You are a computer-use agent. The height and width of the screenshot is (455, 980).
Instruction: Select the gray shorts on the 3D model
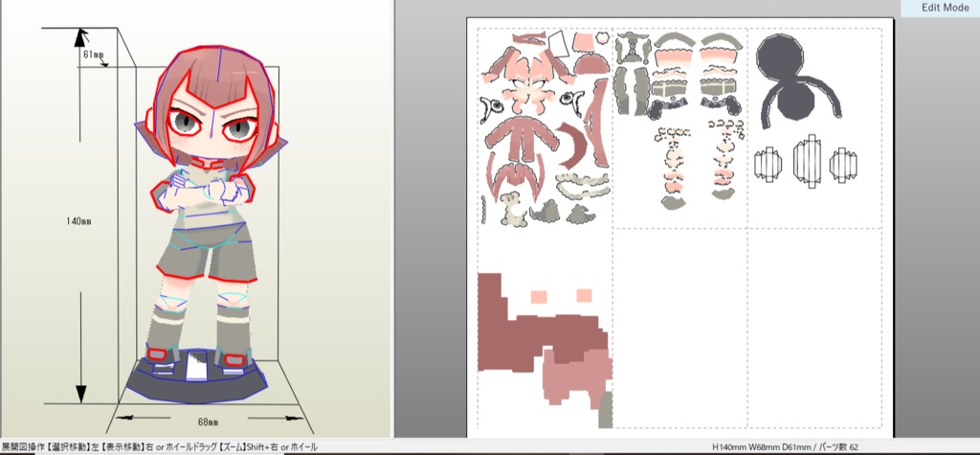coord(207,252)
